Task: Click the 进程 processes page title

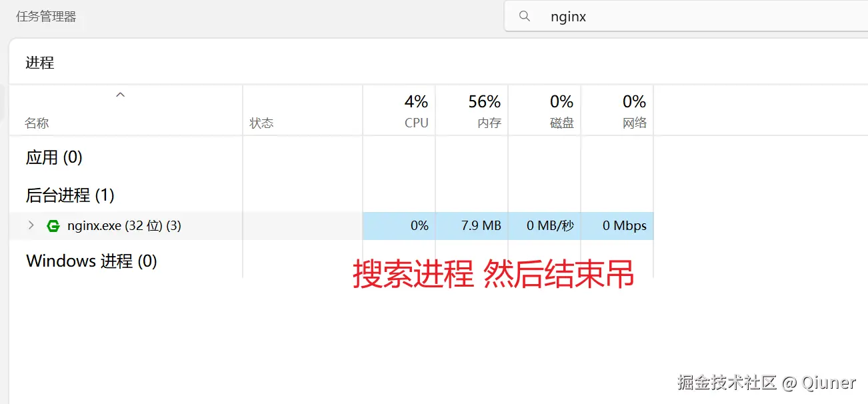Action: (x=39, y=63)
